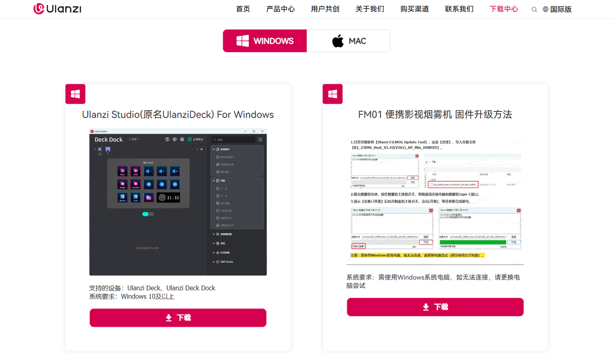Click the Windows badge on the Ulanzi Studio card
This screenshot has width=613, height=364.
[75, 94]
